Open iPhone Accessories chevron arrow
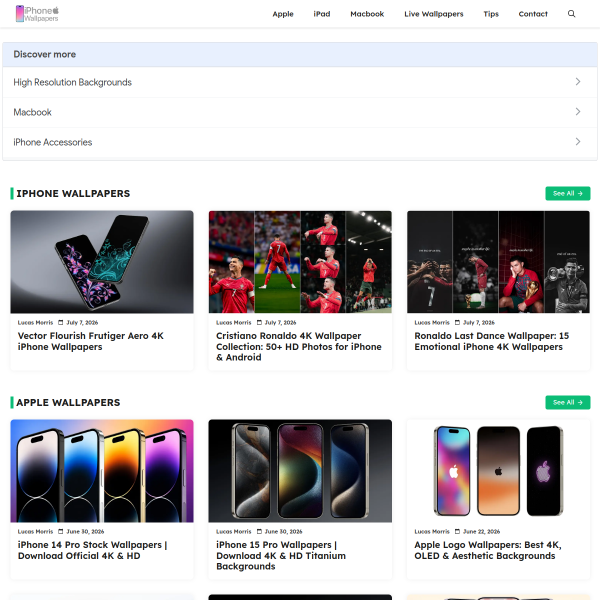The height and width of the screenshot is (600, 600). point(578,142)
